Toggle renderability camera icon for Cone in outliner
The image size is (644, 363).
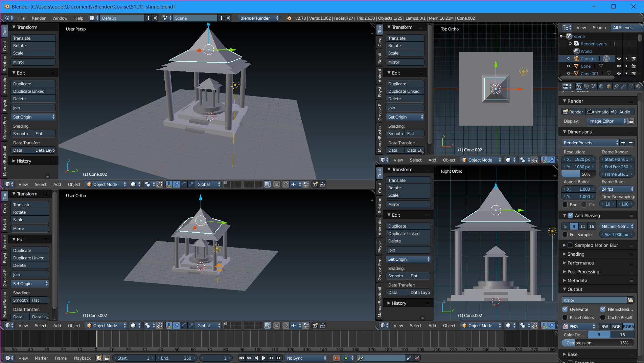(634, 66)
